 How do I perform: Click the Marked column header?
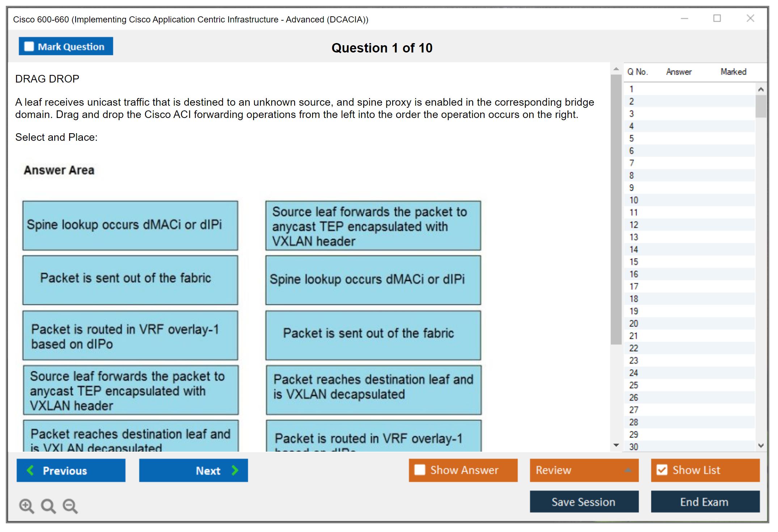[x=733, y=72]
